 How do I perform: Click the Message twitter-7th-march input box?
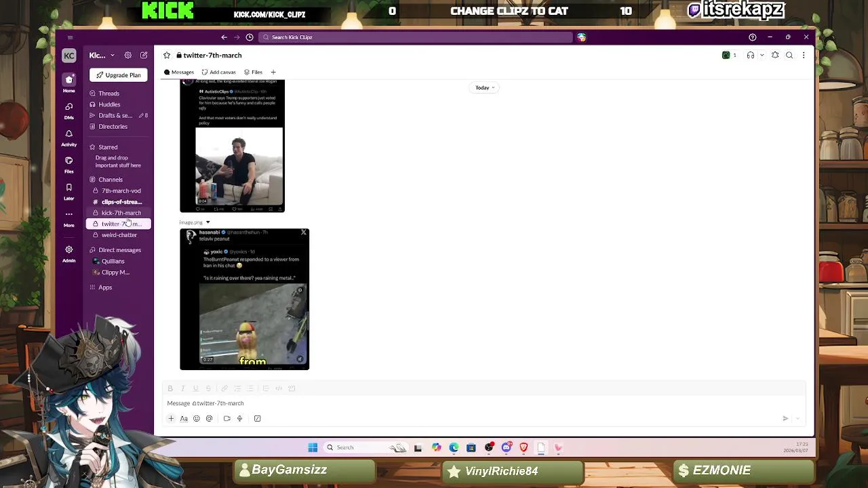(485, 403)
